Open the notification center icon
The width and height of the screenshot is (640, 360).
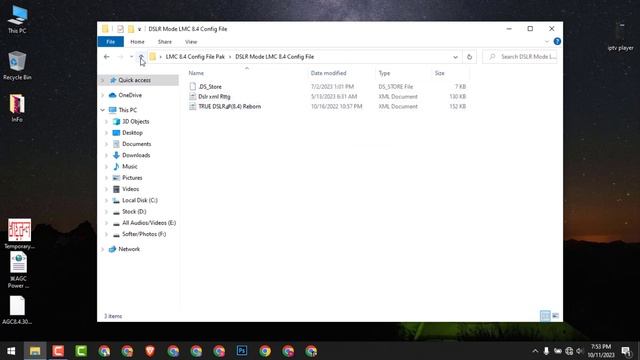[x=626, y=351]
